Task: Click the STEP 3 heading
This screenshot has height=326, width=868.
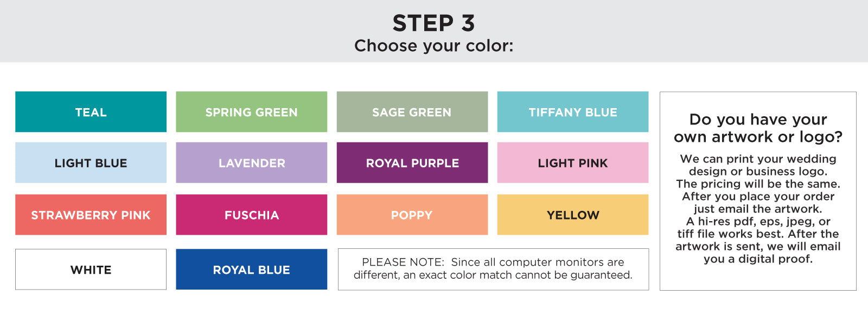Action: 433,23
